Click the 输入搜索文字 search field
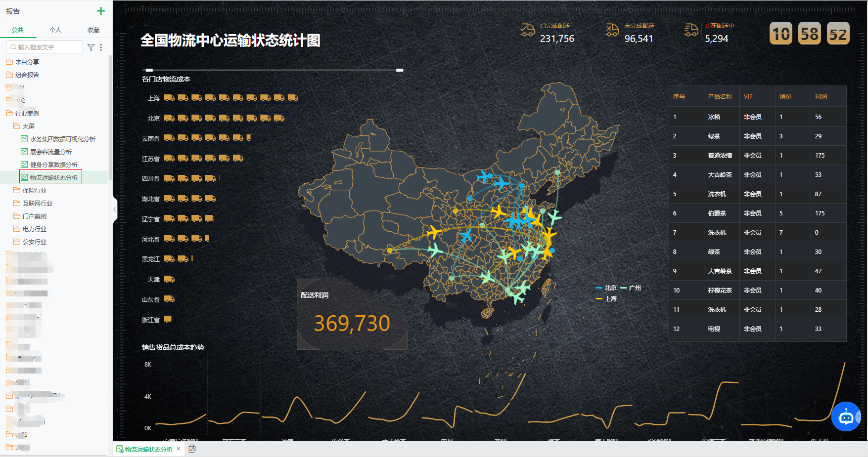The height and width of the screenshot is (457, 868). pos(45,47)
